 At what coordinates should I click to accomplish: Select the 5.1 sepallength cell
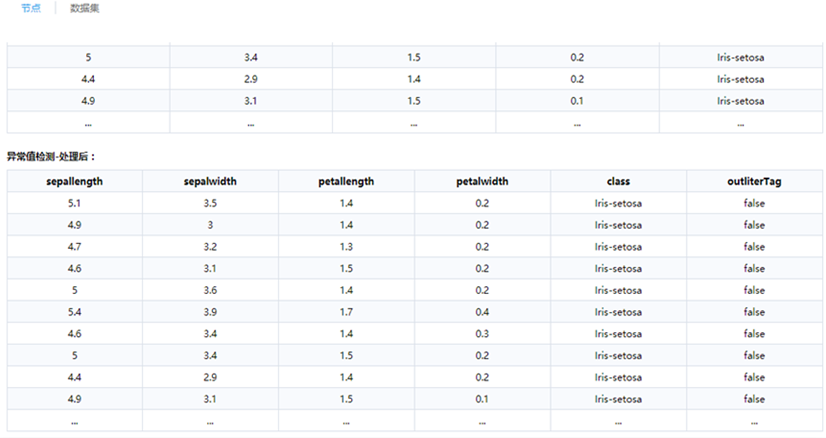(75, 203)
